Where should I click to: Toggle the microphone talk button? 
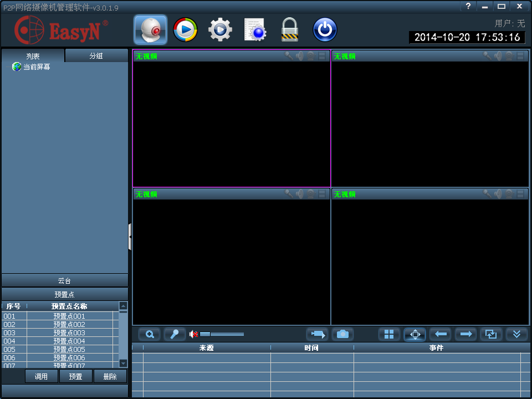tap(175, 334)
